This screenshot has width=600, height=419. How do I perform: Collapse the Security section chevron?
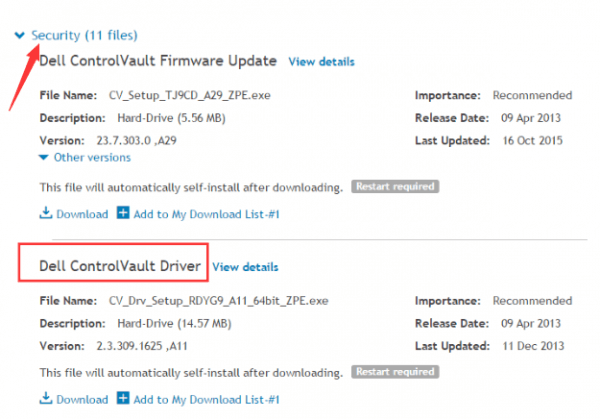click(x=20, y=36)
